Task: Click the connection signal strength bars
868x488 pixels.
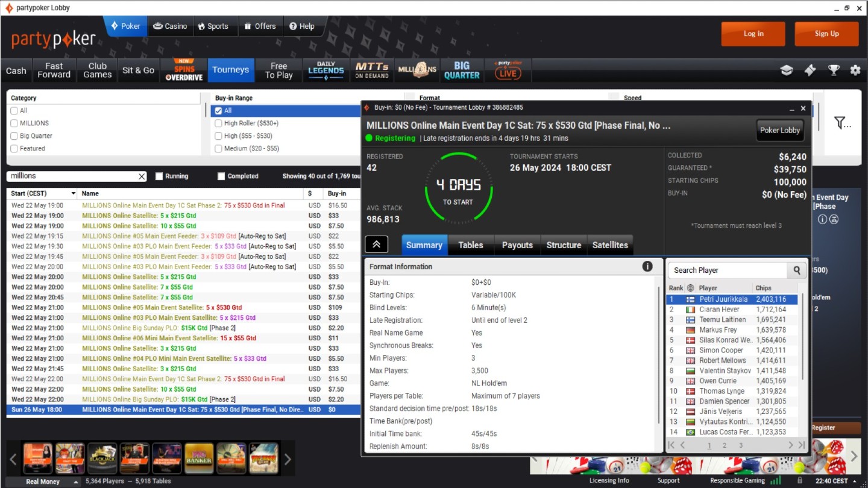Action: coord(776,480)
